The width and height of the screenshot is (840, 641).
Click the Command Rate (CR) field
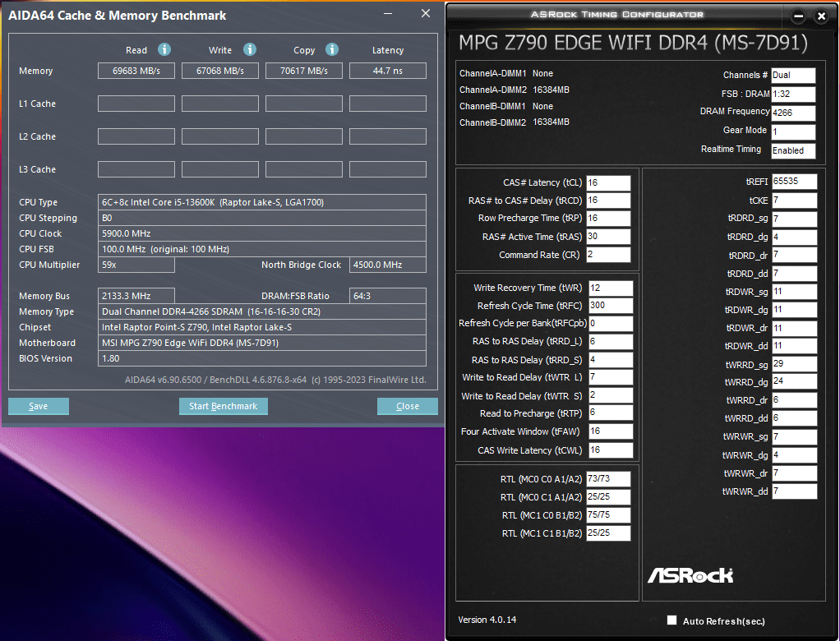click(608, 255)
